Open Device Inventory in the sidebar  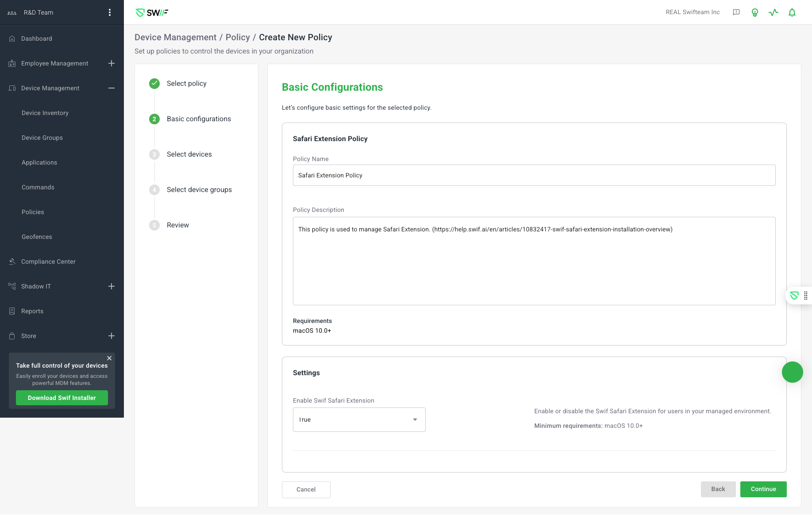(x=45, y=113)
